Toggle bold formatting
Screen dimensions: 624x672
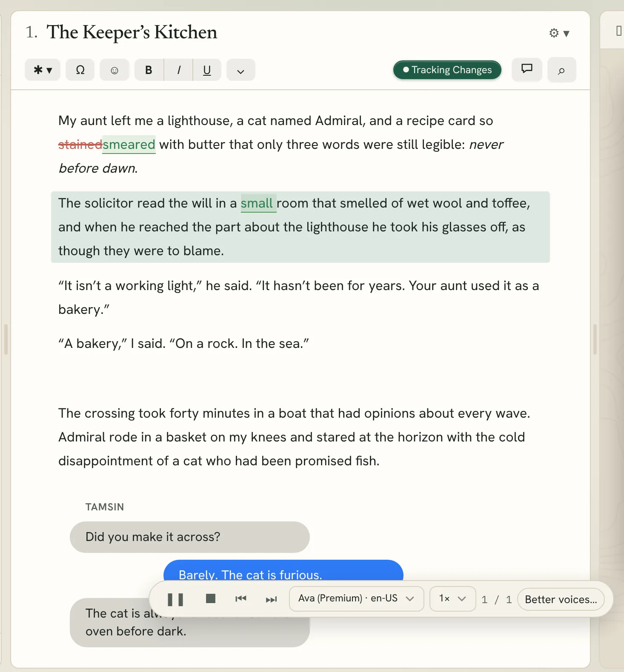click(x=149, y=70)
